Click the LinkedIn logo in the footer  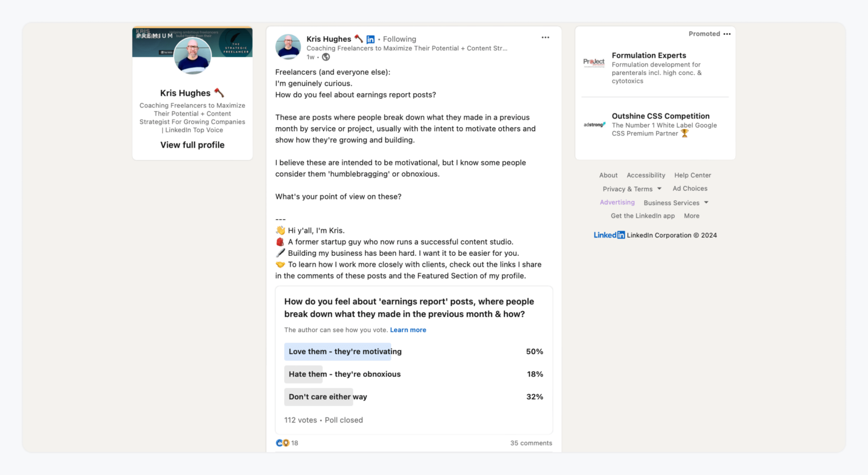click(609, 235)
